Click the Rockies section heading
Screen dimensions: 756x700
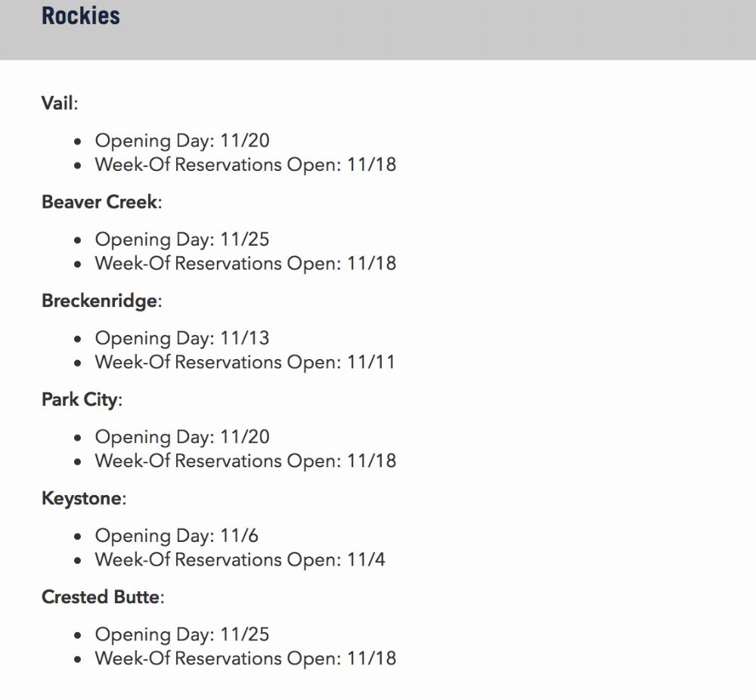[x=81, y=15]
